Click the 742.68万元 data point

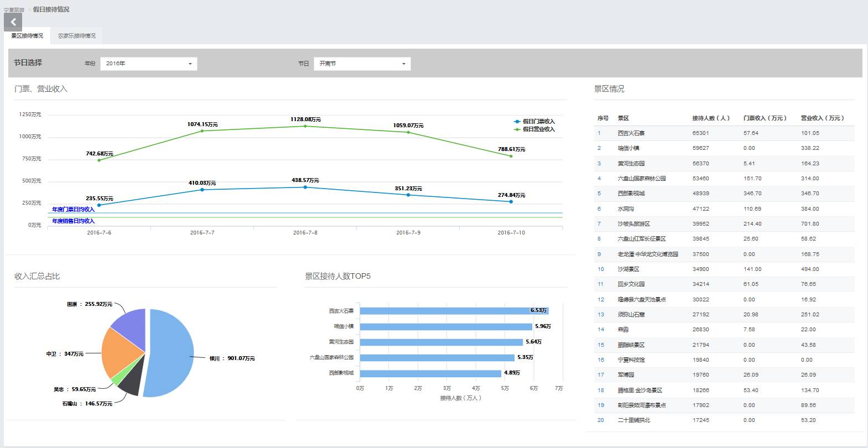pyautogui.click(x=99, y=160)
